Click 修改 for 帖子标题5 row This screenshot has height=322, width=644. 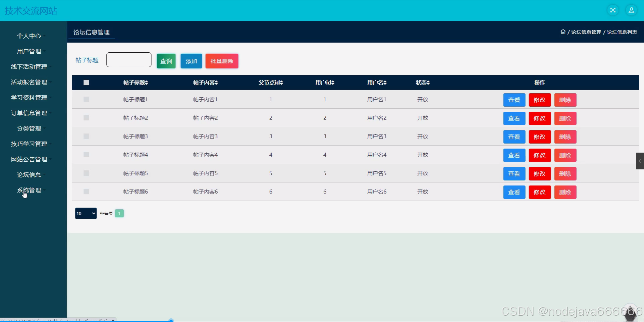[x=540, y=174]
